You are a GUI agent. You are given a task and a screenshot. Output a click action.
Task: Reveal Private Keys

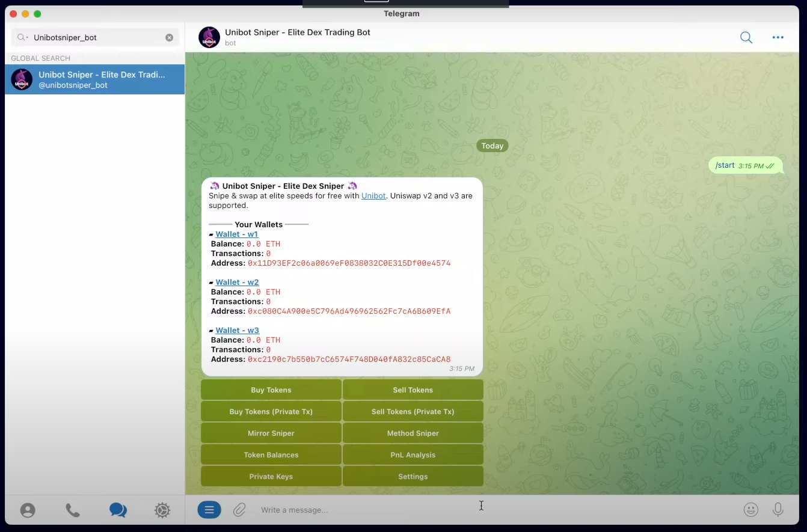(271, 477)
